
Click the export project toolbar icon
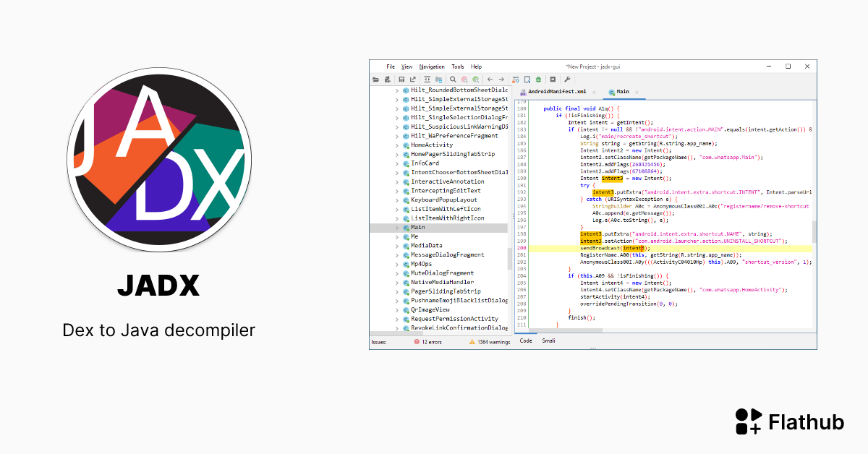click(x=412, y=80)
